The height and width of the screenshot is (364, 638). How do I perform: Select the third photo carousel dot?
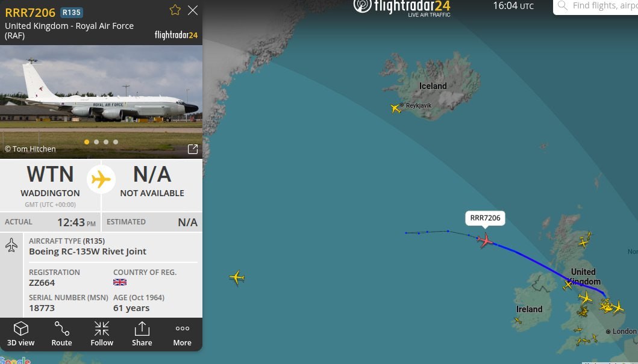pyautogui.click(x=106, y=142)
